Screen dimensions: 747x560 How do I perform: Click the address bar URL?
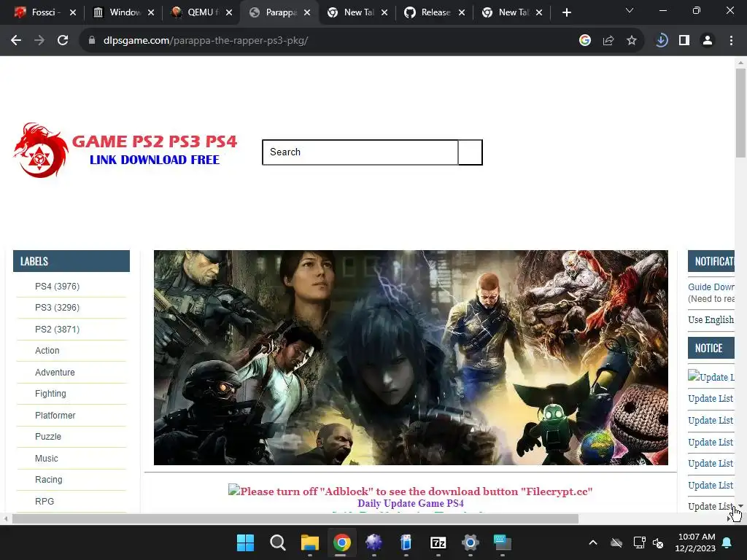click(206, 41)
